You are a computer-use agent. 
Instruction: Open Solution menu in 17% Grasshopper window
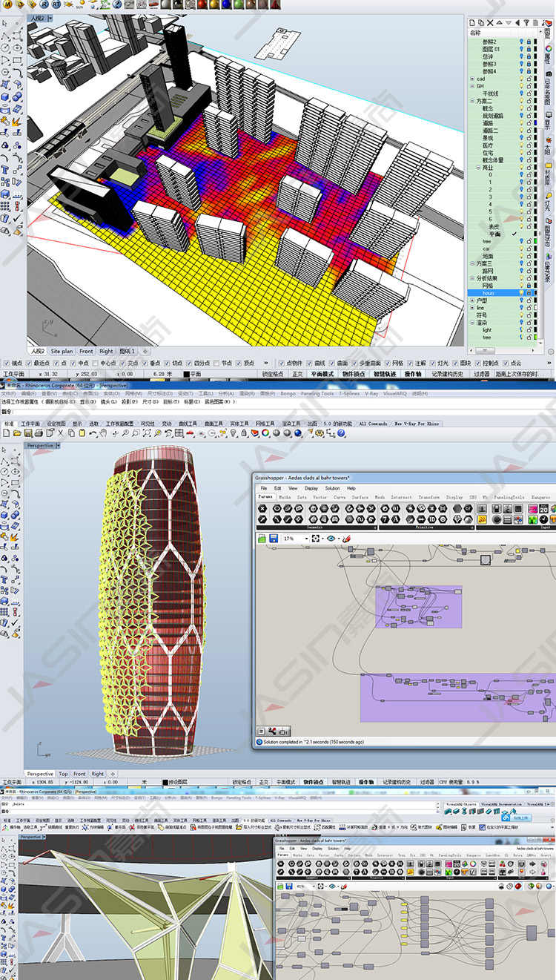(x=332, y=488)
